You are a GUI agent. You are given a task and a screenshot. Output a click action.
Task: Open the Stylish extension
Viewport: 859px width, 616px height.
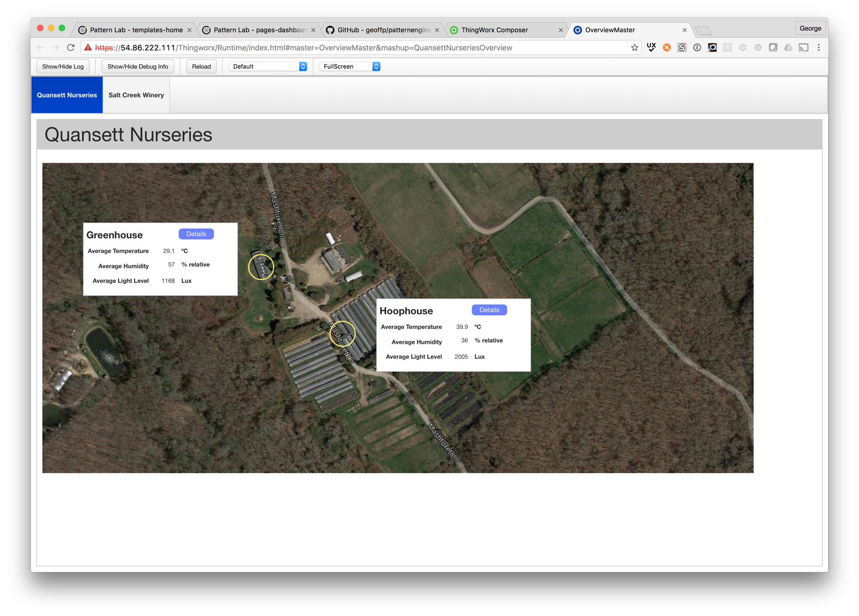point(682,47)
